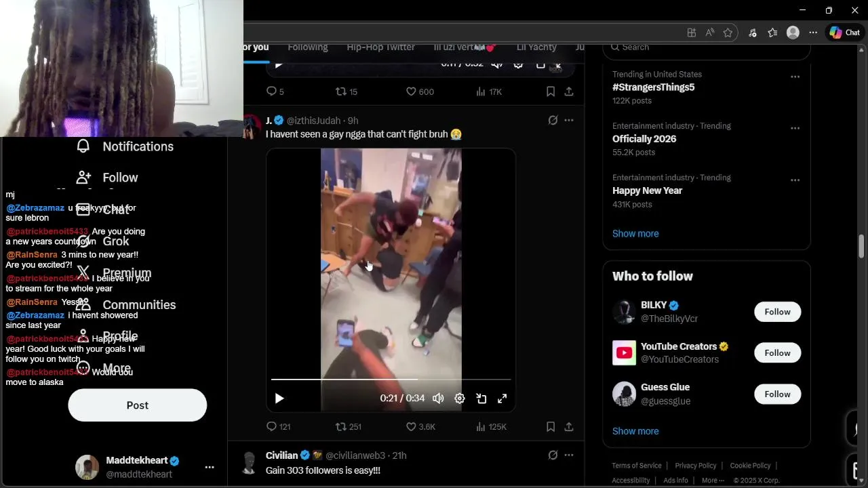Open Notifications in the sidebar
The height and width of the screenshot is (488, 868).
(125, 146)
